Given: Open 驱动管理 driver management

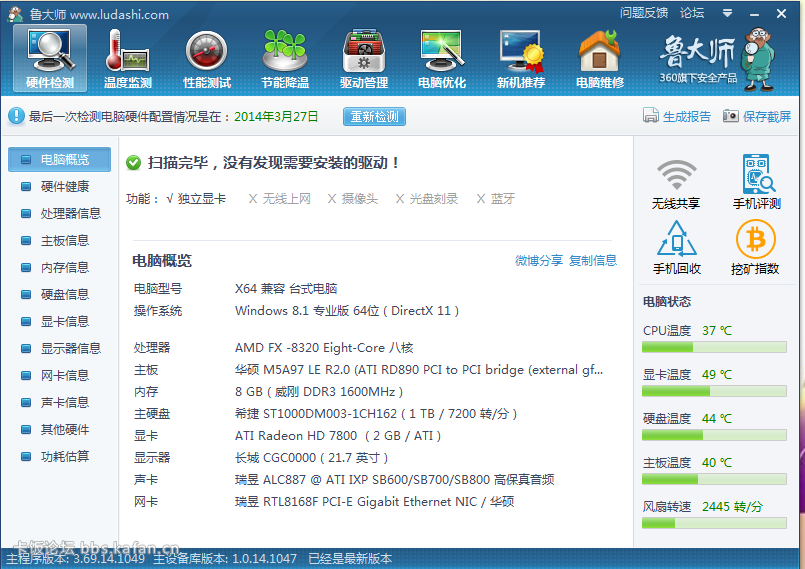Looking at the screenshot, I should click(363, 58).
